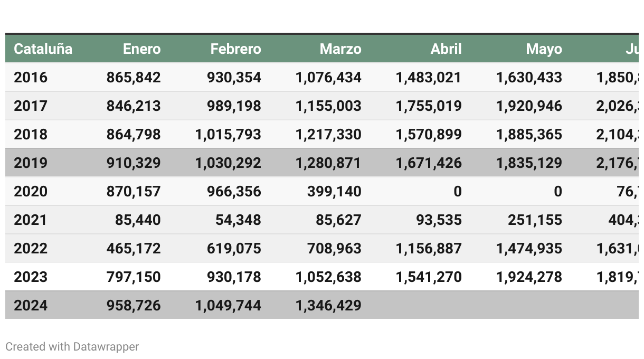The image size is (644, 359).
Task: Open the Created with Datawrapper link
Action: coord(72,347)
